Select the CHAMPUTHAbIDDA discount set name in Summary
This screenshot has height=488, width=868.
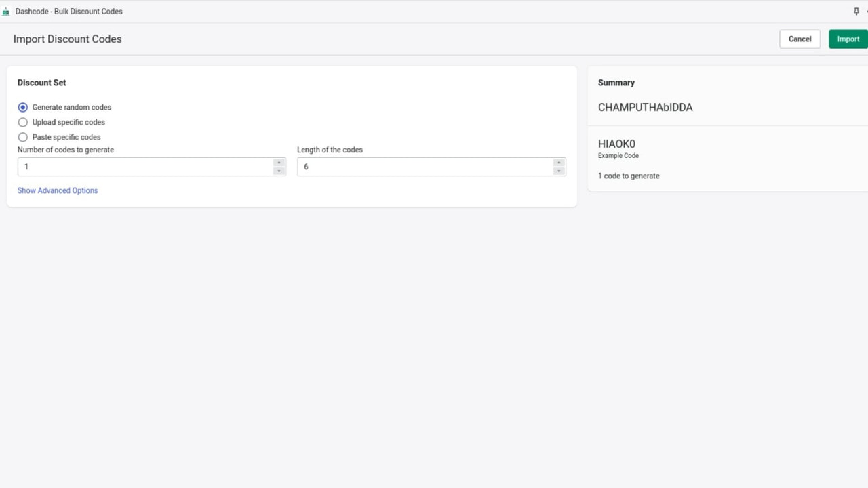(645, 107)
